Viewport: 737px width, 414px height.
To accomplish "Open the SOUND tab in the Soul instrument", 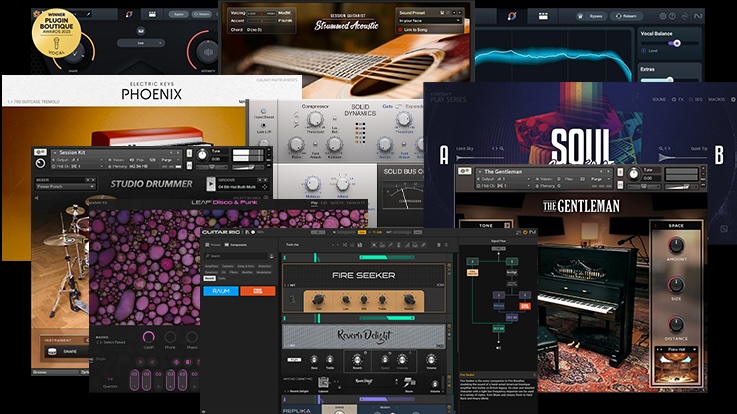I will pos(659,100).
